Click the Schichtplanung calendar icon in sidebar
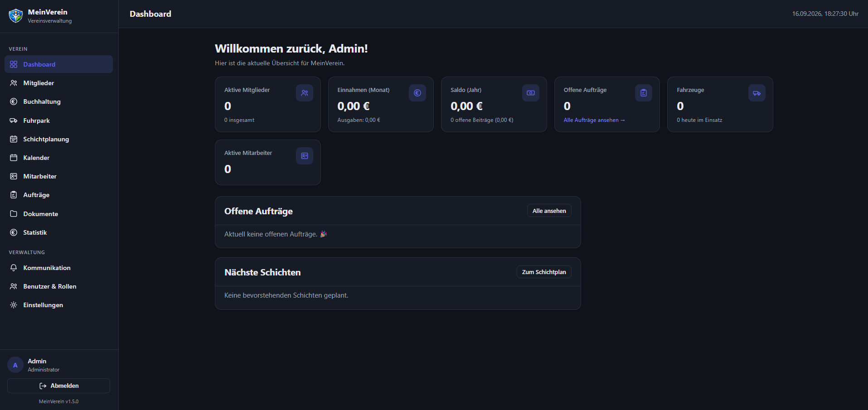This screenshot has width=868, height=410. pos(14,139)
